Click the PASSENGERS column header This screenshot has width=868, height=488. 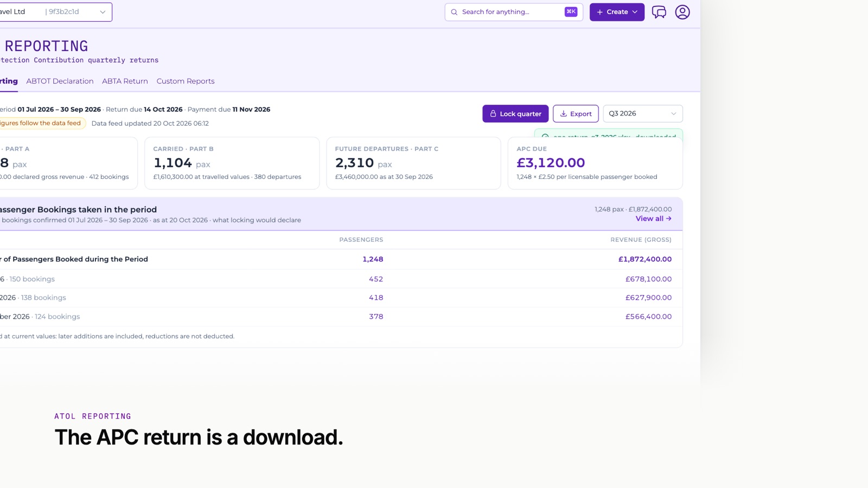point(361,240)
